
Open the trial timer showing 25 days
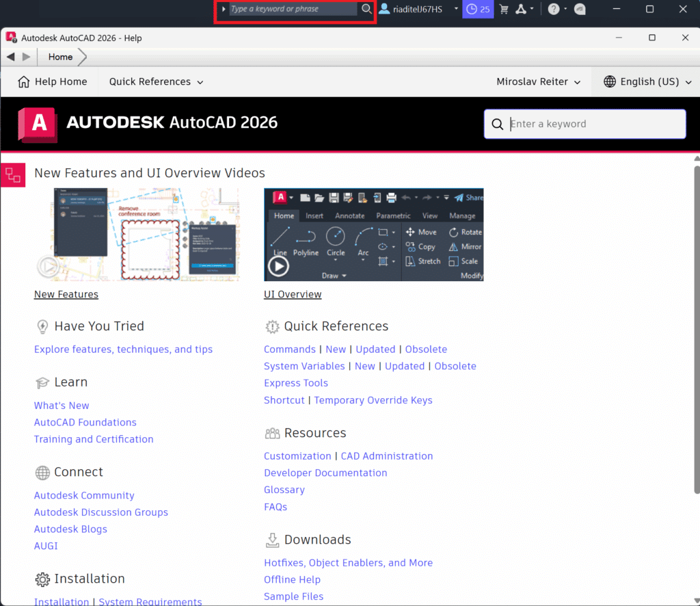pos(478,9)
